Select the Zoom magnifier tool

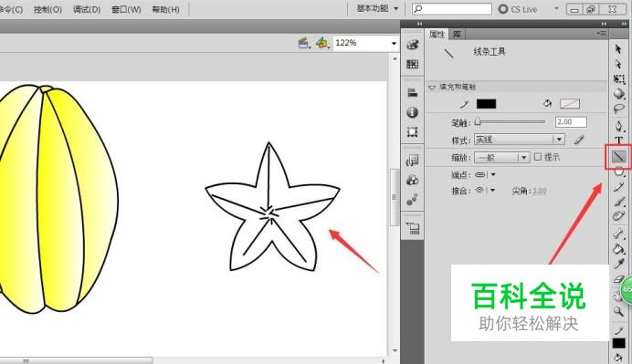click(x=618, y=311)
